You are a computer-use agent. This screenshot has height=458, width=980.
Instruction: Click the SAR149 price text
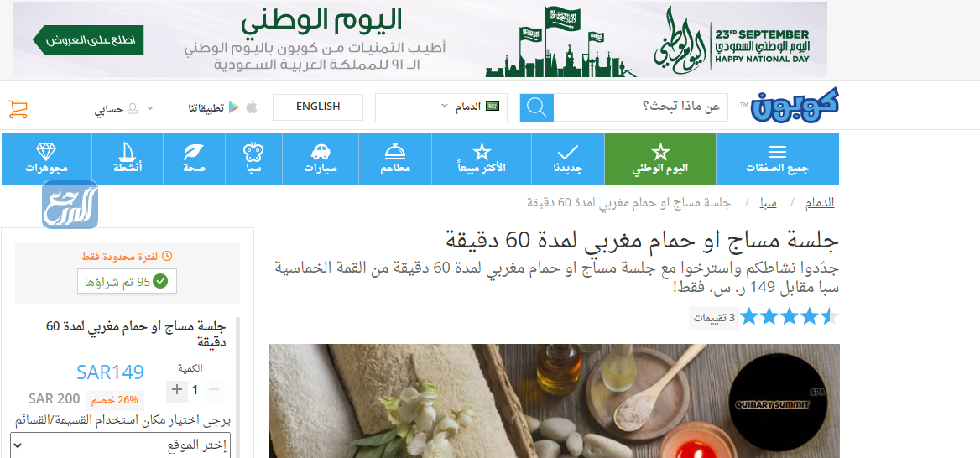click(110, 372)
